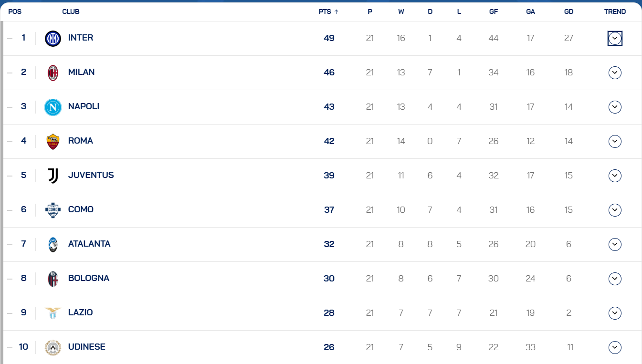Open the NAPOLI club name link
The image size is (642, 364).
pos(84,106)
